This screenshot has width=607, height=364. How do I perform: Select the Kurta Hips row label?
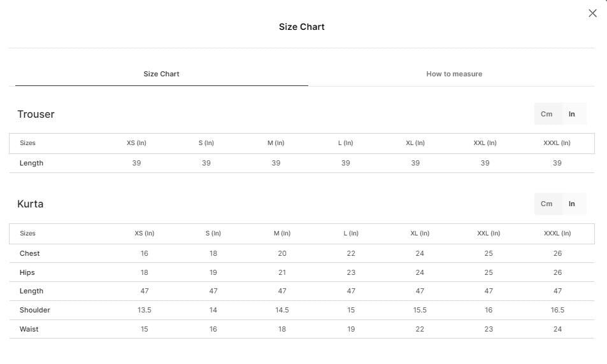coord(27,272)
